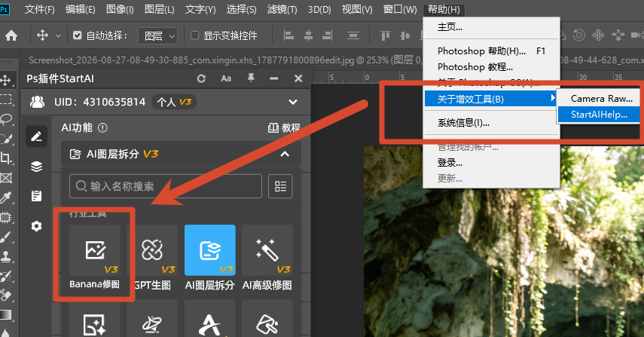Screen dimensions: 644x337
Task: Click the Home icon in options bar
Action: pyautogui.click(x=11, y=35)
